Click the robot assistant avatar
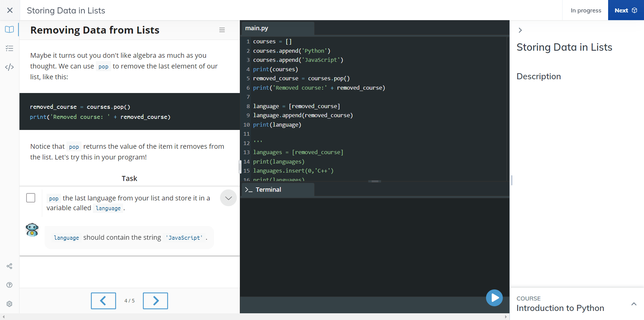The image size is (644, 320). coord(32,230)
